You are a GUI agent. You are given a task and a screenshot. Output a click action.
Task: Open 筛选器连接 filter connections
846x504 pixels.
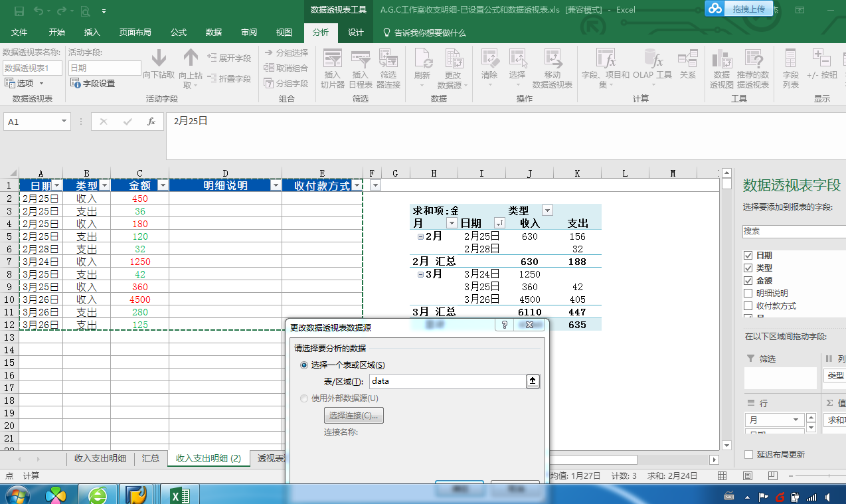coord(388,68)
